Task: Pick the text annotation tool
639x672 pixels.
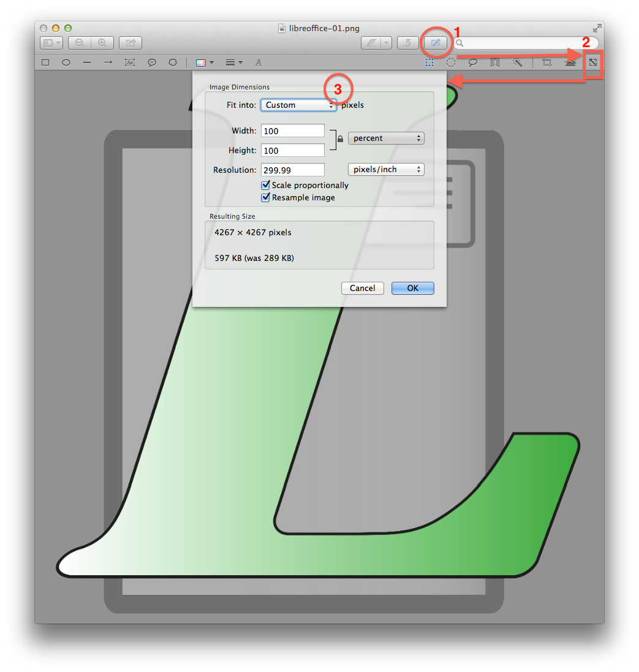Action: pyautogui.click(x=130, y=62)
